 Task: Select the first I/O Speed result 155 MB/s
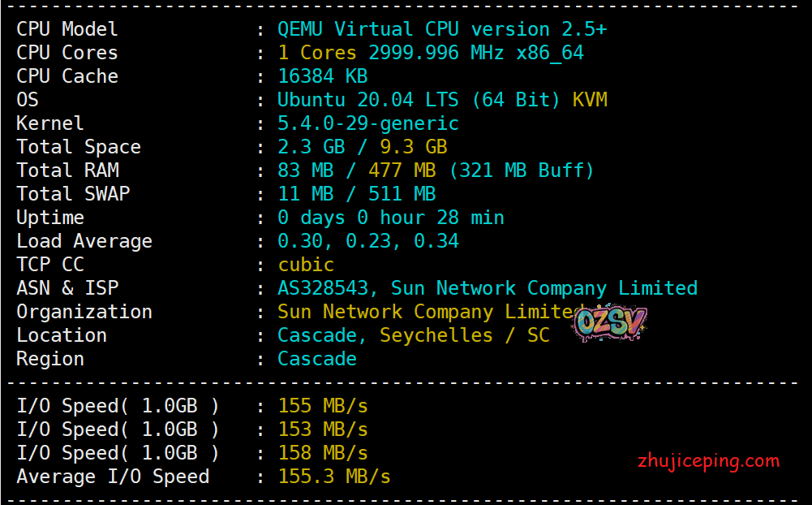click(x=322, y=405)
